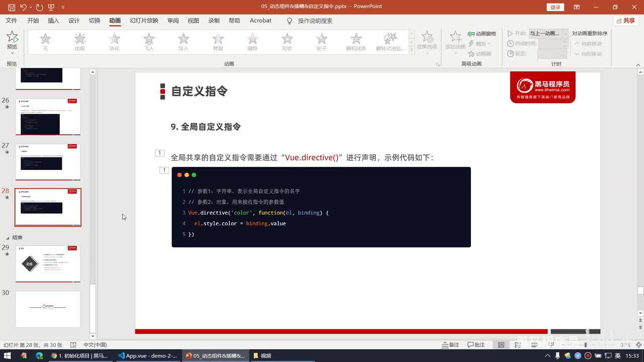644x362 pixels.
Task: Click the Preview (预览) star icon
Action: coord(12,37)
